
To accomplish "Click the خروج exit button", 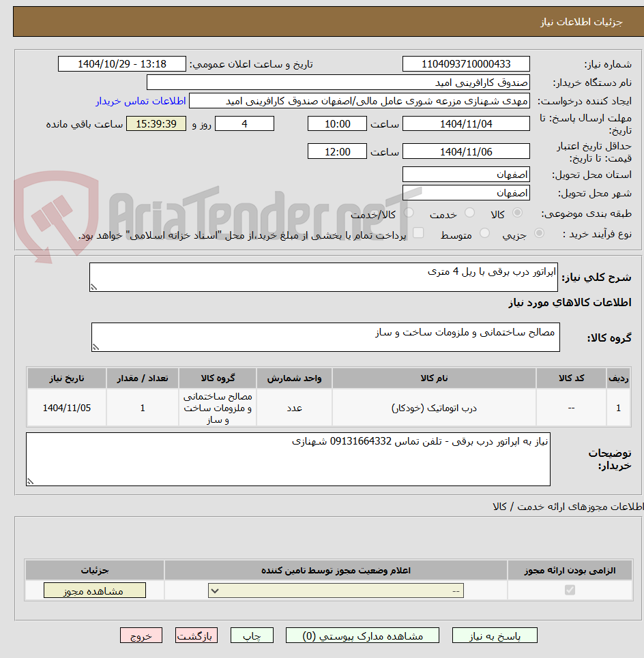I will pyautogui.click(x=141, y=635).
